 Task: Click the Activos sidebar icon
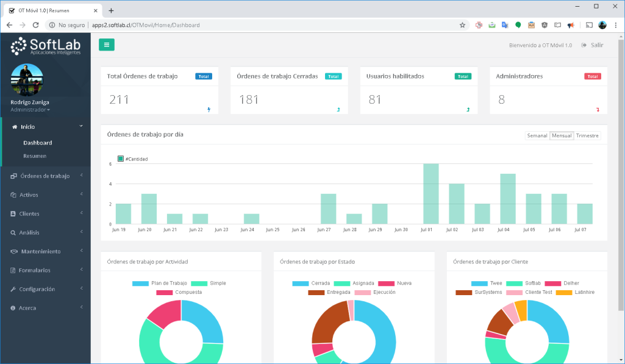click(x=13, y=195)
